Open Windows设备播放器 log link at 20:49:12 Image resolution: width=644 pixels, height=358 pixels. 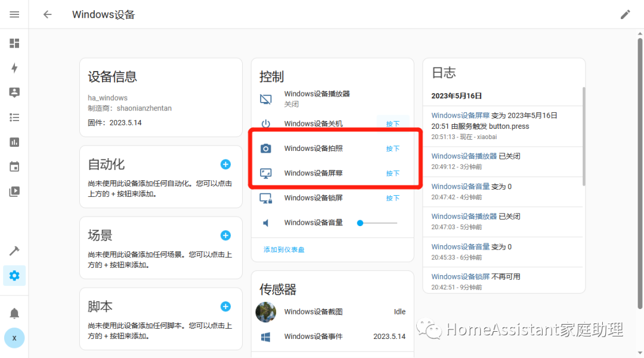(464, 156)
